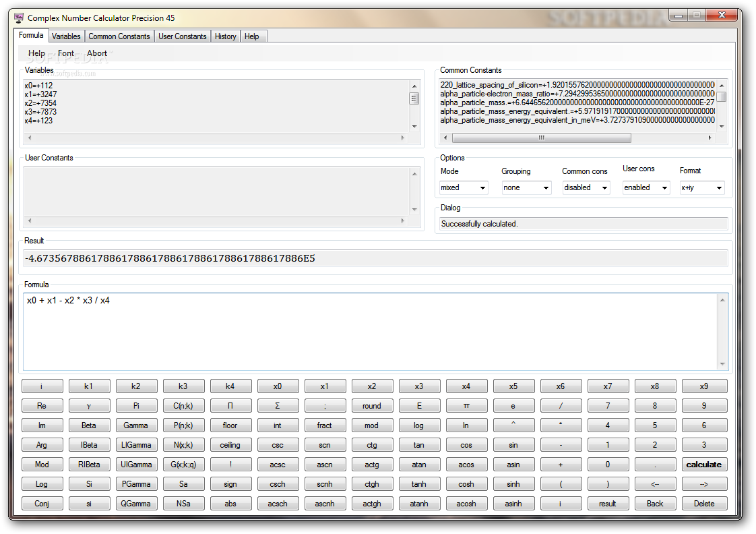Screen dimensions: 756x534
Task: Click the Back button
Action: [x=655, y=504]
